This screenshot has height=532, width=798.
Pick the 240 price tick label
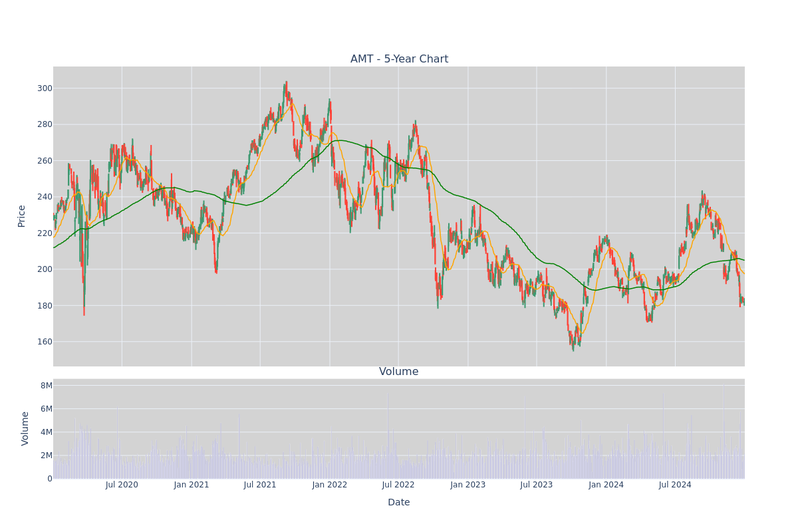(x=45, y=197)
